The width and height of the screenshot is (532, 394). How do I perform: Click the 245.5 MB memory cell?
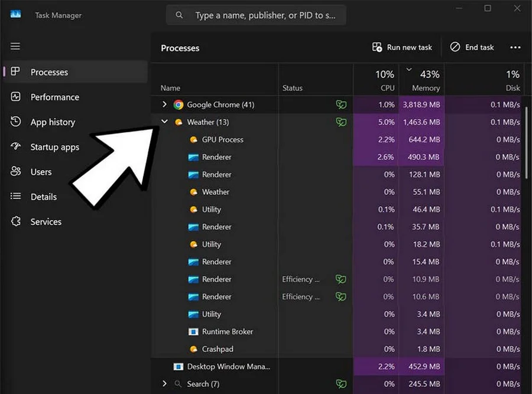(421, 384)
